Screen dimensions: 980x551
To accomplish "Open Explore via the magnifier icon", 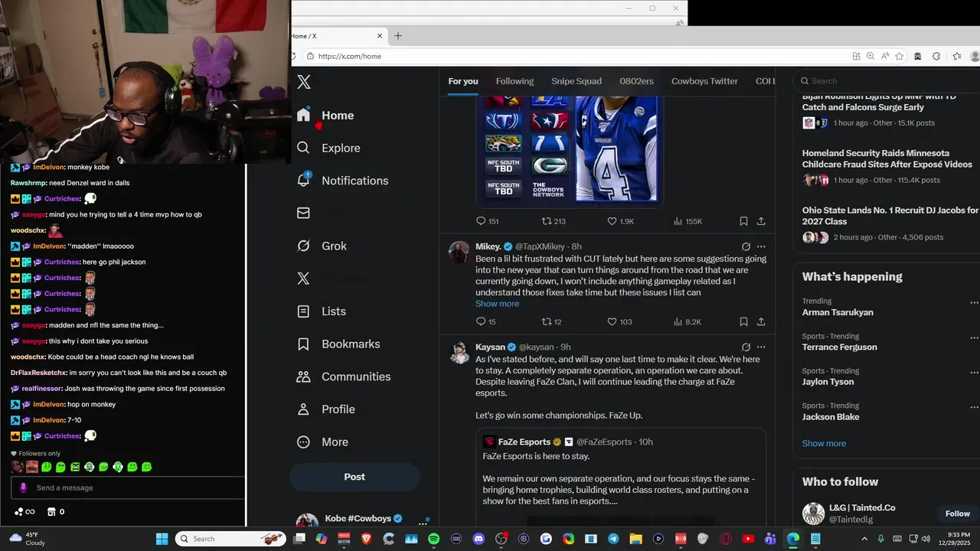I will (x=303, y=148).
